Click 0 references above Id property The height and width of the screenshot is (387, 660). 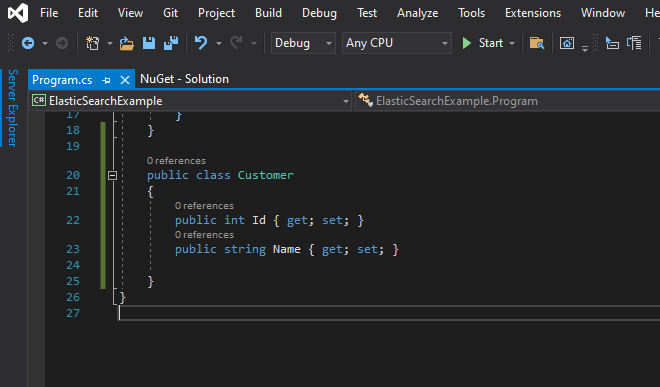204,206
